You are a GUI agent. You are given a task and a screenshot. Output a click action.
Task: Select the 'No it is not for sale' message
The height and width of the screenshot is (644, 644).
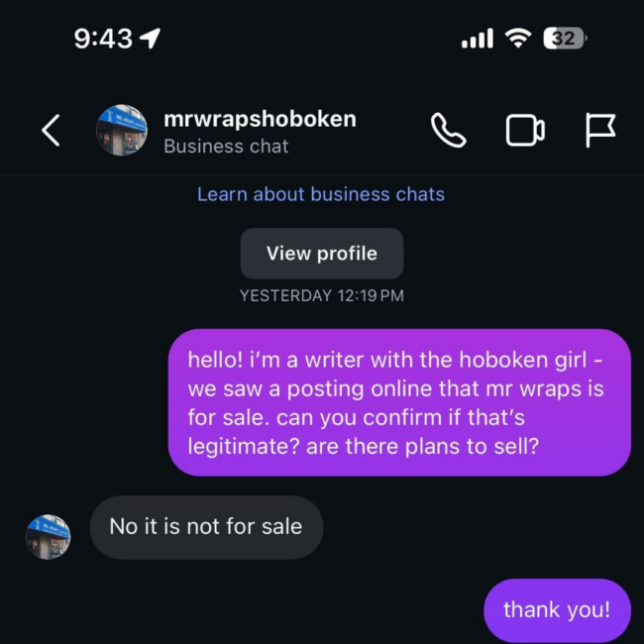point(206,527)
